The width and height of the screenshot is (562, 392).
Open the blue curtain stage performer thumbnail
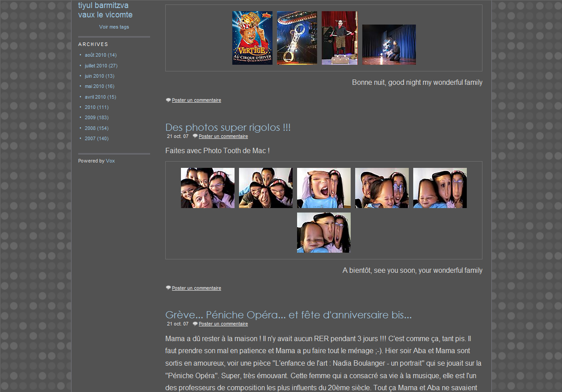[389, 45]
